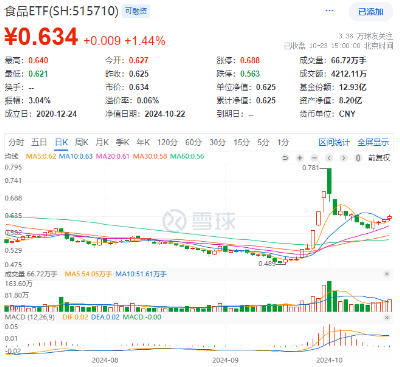This screenshot has width=400, height=367.
Task: Click the 跌停 value 0.563
Action: pyautogui.click(x=250, y=74)
